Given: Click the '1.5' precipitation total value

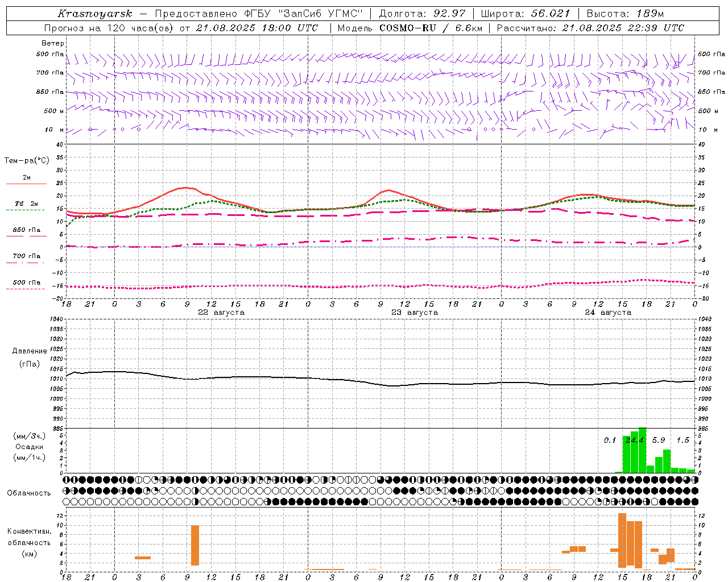Looking at the screenshot, I should click(x=682, y=440).
